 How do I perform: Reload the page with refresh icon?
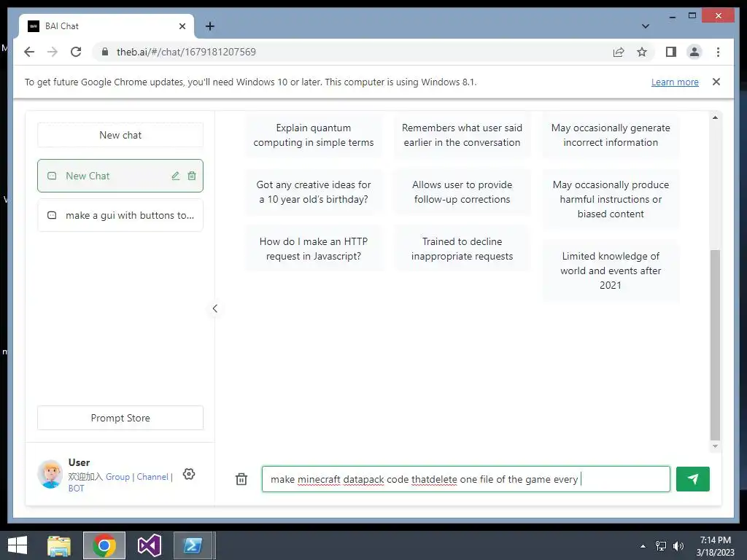click(76, 52)
